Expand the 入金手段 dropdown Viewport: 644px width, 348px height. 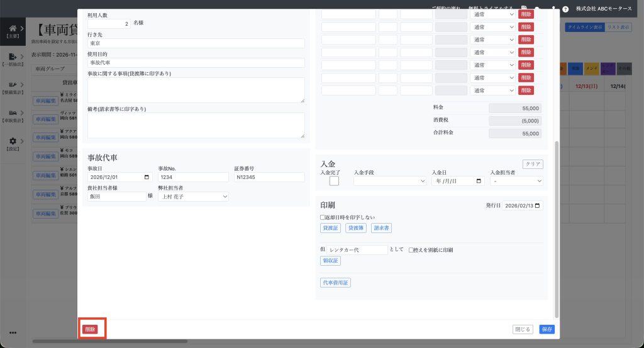(x=390, y=181)
